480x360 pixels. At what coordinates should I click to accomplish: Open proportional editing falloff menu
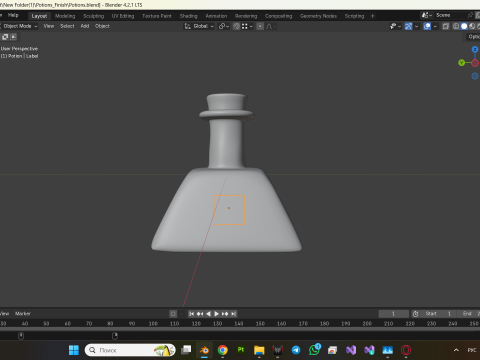pyautogui.click(x=271, y=26)
